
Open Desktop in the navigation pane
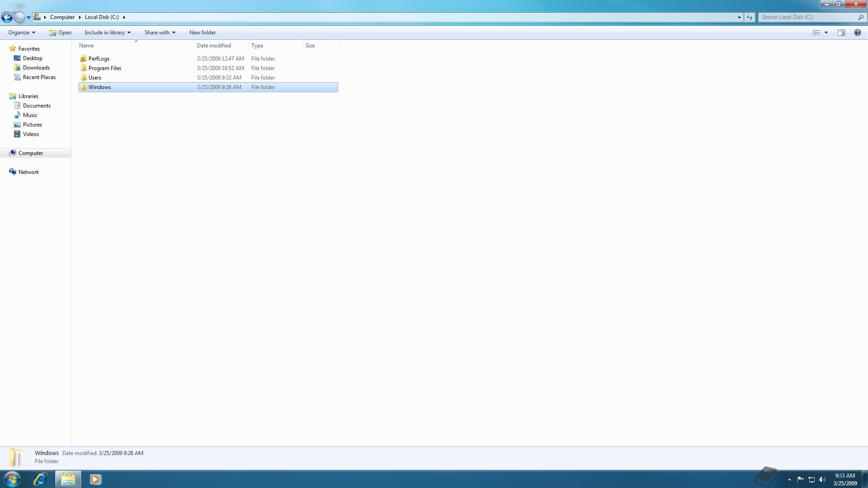tap(33, 58)
